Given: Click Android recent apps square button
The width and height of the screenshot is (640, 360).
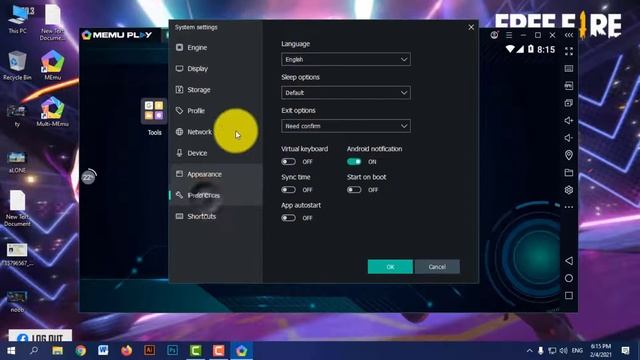Looking at the screenshot, I should [x=569, y=296].
